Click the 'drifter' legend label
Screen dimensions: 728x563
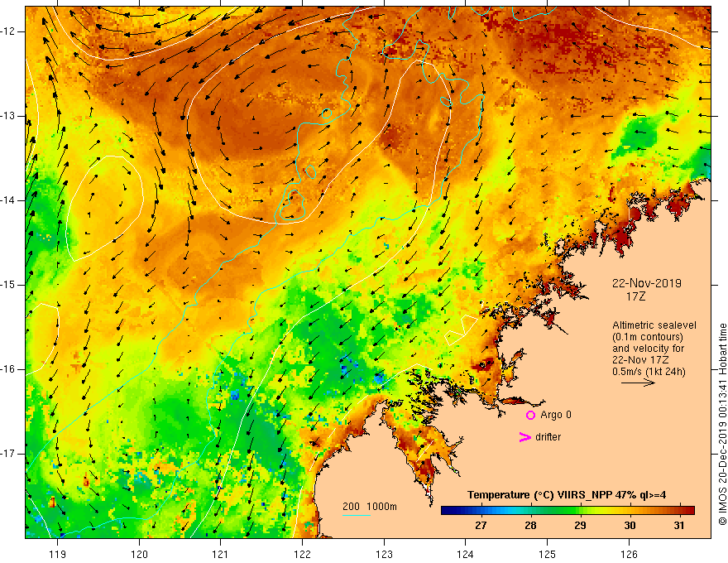click(548, 437)
